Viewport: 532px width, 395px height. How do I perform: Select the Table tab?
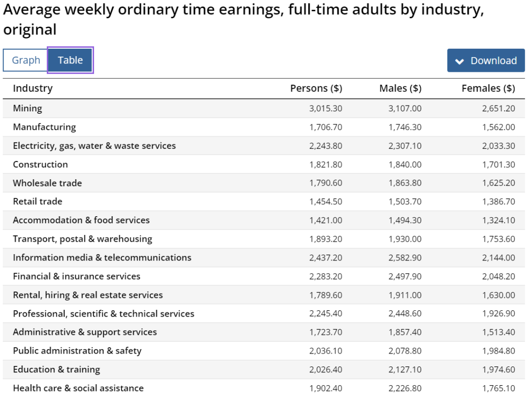70,60
